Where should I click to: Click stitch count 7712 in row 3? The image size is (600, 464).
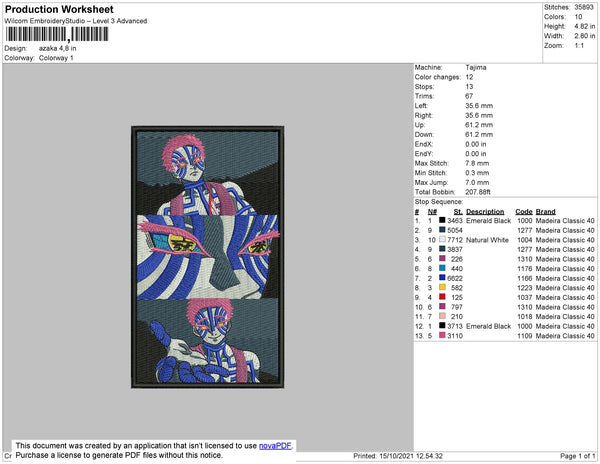(455, 240)
